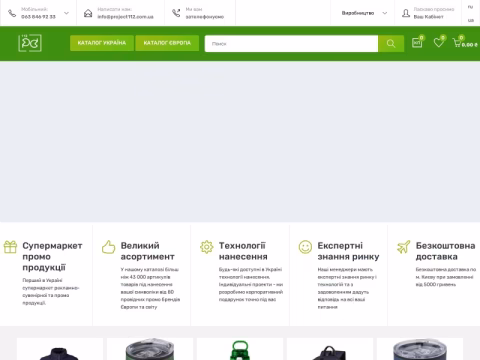Viewport: 480px width, 360px height.
Task: Open the commercial proposal (КП) icon
Action: click(417, 42)
